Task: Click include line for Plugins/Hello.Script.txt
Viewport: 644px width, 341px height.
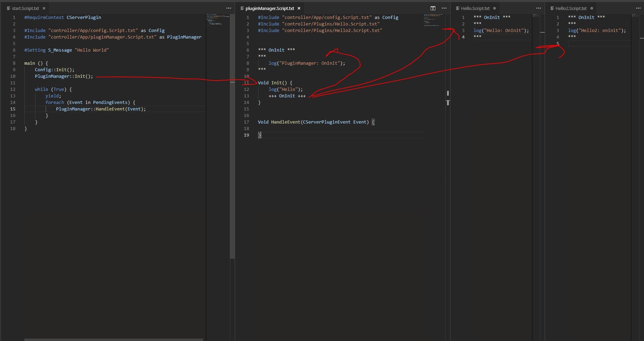Action: [319, 24]
